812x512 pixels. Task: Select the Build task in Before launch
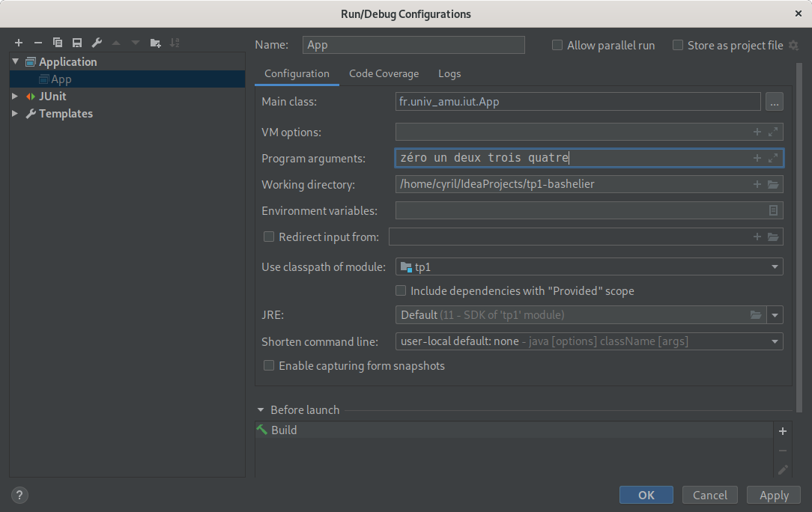pos(514,430)
